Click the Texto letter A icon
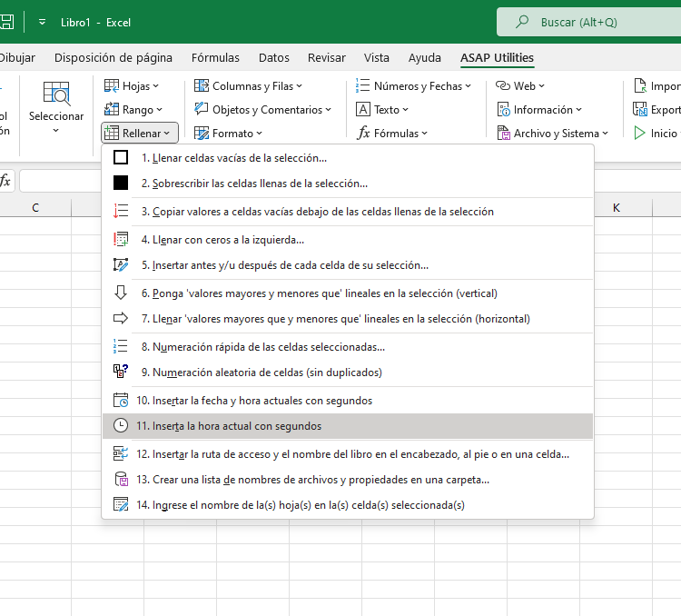Viewport: 681px width, 616px height. click(x=363, y=109)
